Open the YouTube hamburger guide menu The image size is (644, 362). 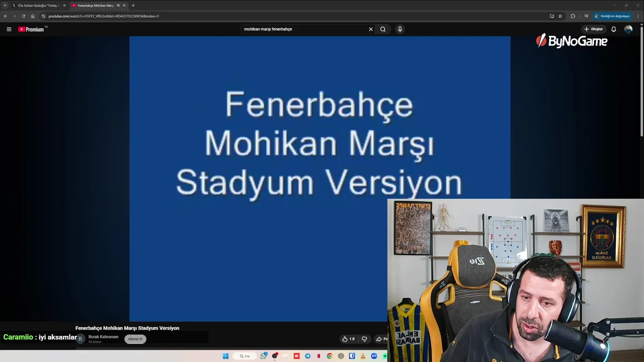[x=9, y=29]
